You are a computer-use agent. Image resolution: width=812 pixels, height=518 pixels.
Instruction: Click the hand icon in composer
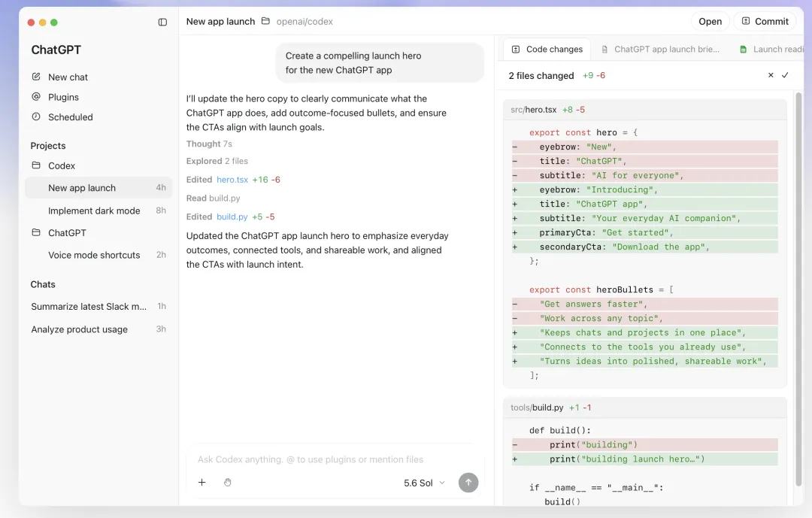[x=228, y=482]
